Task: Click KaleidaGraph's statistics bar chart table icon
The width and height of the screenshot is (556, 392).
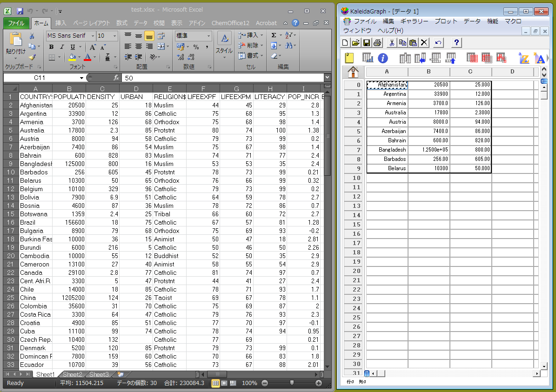Action: 368,58
